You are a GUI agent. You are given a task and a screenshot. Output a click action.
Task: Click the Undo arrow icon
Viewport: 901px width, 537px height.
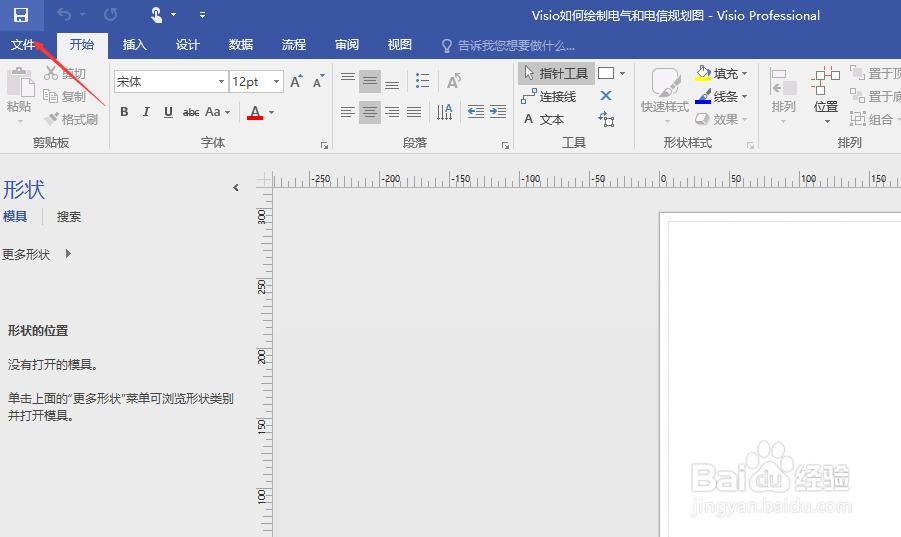click(x=64, y=15)
